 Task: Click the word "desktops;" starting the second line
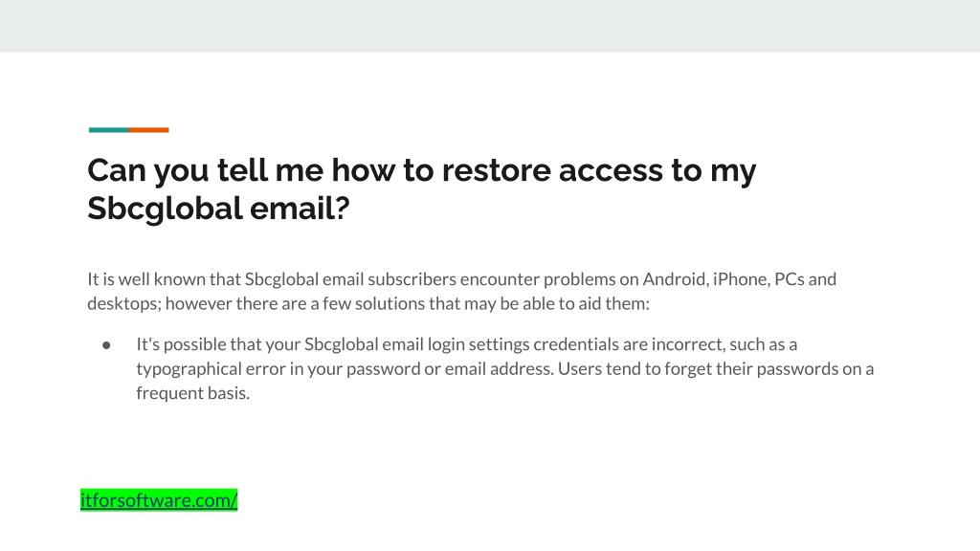point(124,303)
